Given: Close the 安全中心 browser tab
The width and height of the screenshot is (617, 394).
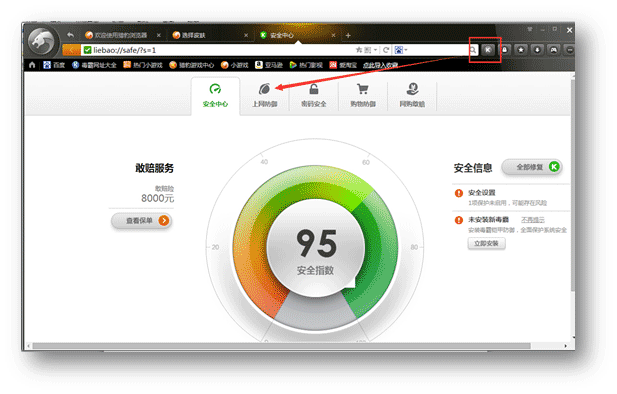Looking at the screenshot, I should pos(333,35).
